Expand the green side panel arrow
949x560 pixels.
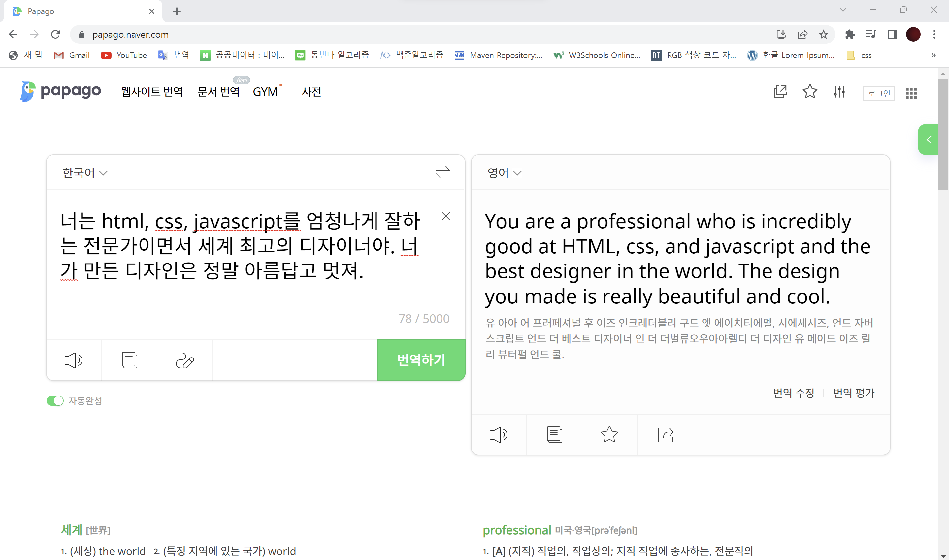[928, 140]
